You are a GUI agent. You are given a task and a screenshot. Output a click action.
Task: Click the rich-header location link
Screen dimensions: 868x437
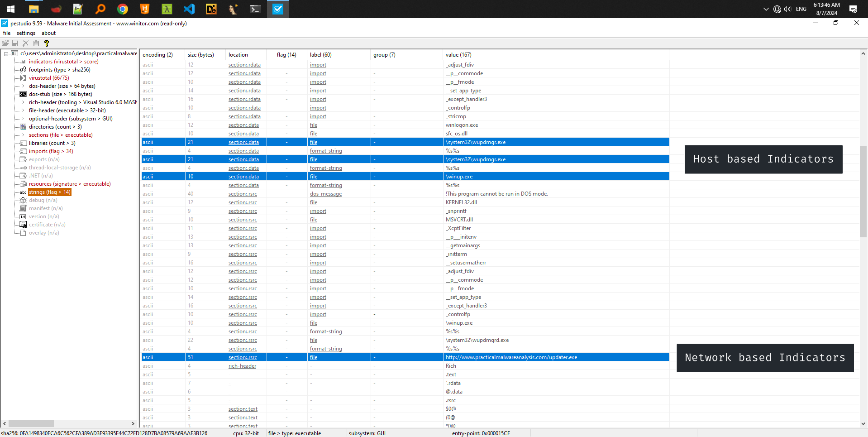(242, 366)
